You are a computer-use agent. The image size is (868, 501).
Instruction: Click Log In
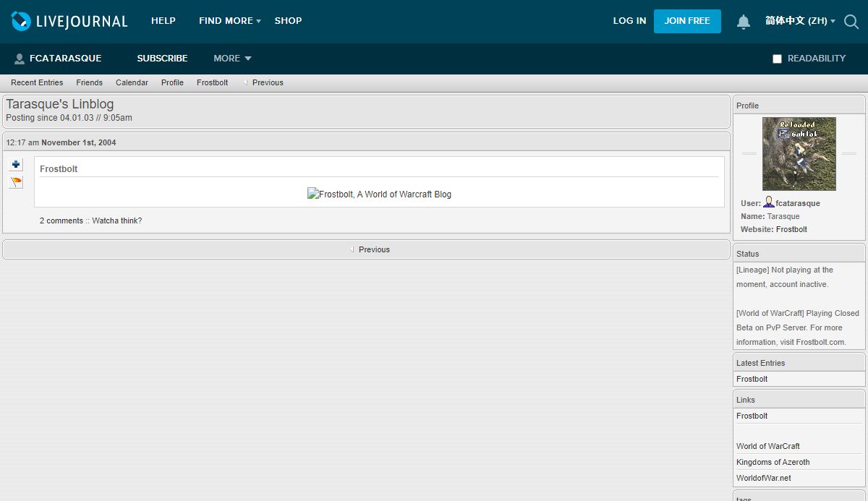[x=629, y=21]
